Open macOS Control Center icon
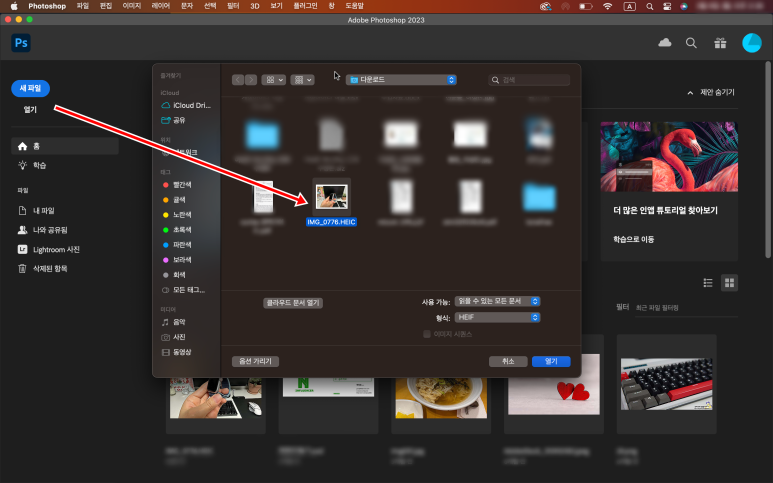 coord(667,6)
